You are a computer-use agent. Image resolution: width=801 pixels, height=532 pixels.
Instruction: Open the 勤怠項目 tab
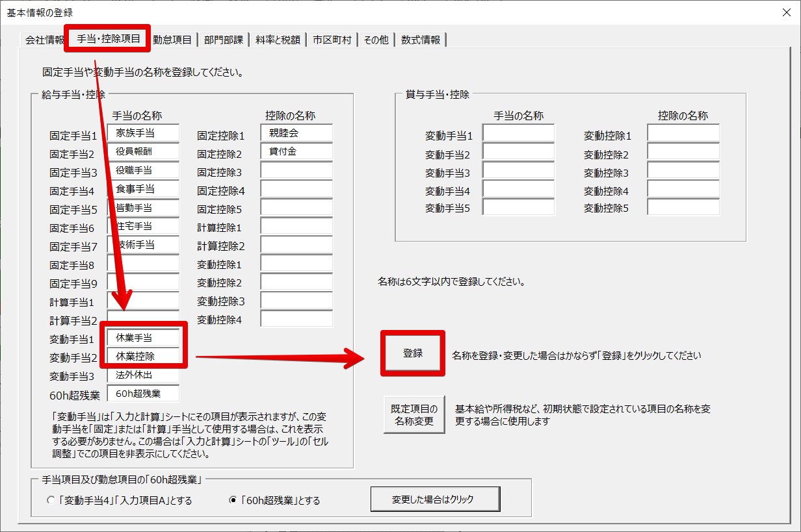(x=172, y=40)
